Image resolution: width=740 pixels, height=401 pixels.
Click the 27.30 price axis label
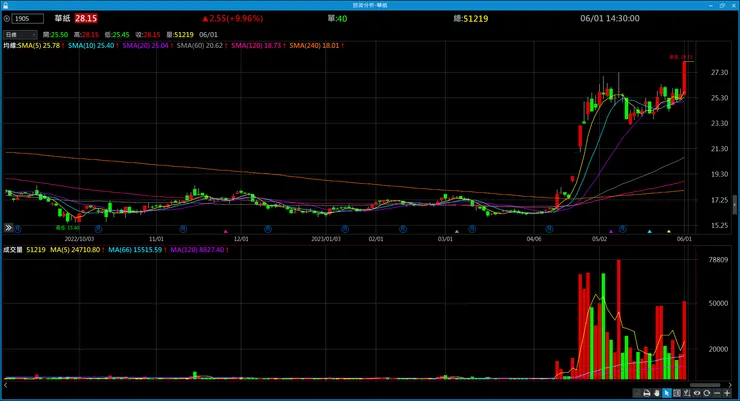click(x=719, y=73)
